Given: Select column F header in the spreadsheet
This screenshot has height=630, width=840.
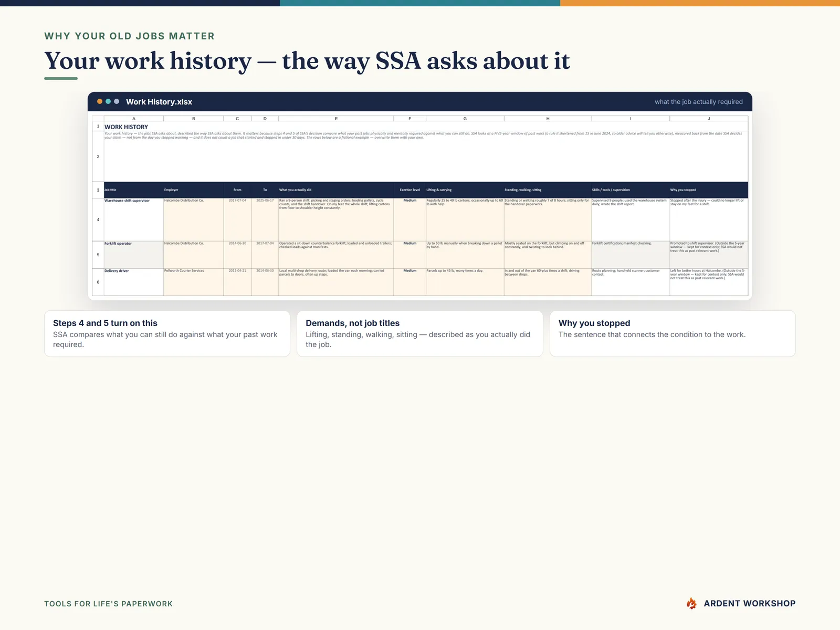Looking at the screenshot, I should click(410, 119).
